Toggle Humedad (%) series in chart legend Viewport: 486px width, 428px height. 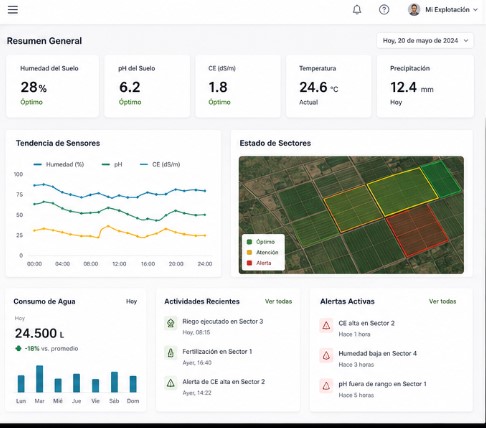pyautogui.click(x=59, y=164)
